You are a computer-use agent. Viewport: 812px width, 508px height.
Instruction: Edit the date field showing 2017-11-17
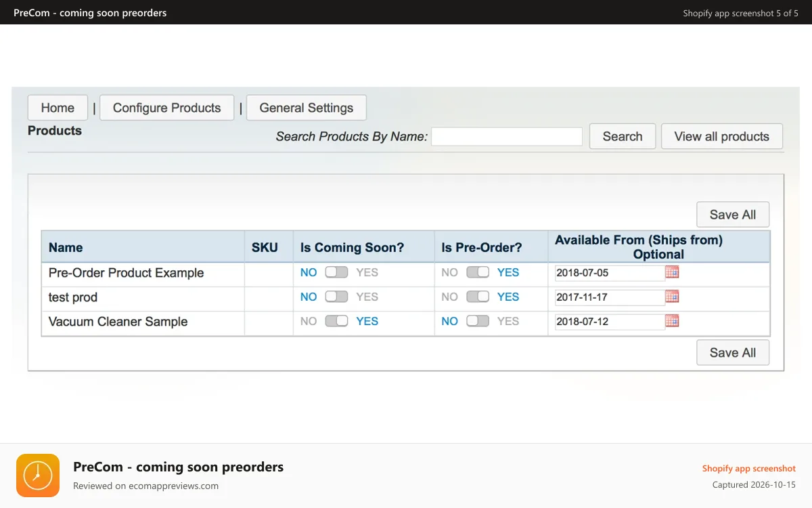tap(610, 297)
